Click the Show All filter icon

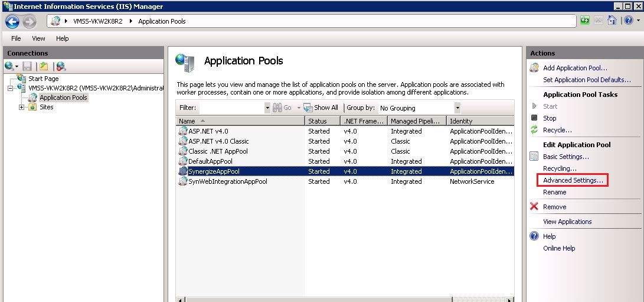coord(308,108)
